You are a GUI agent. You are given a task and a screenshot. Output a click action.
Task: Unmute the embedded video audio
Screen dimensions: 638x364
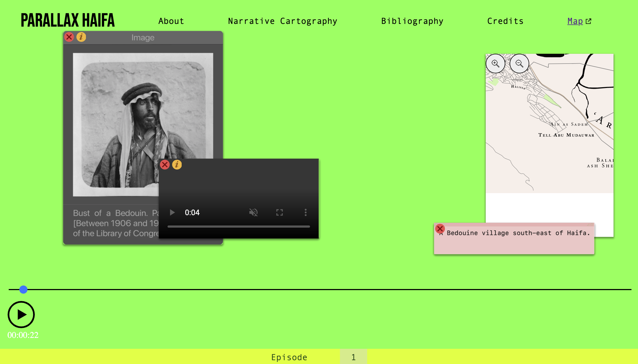253,212
